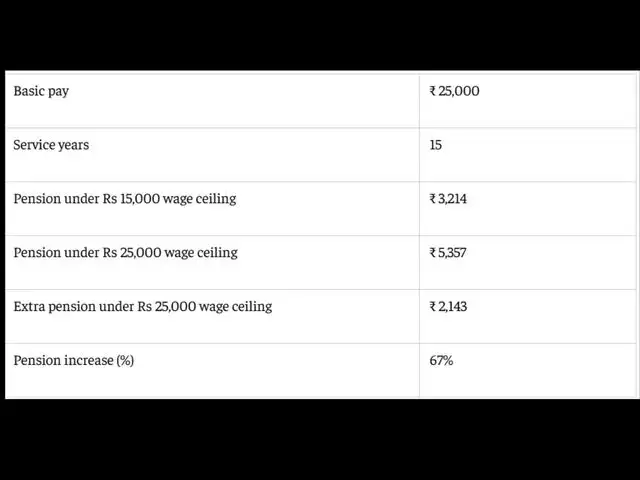Select the service years value 15
The height and width of the screenshot is (480, 640).
[x=436, y=145]
